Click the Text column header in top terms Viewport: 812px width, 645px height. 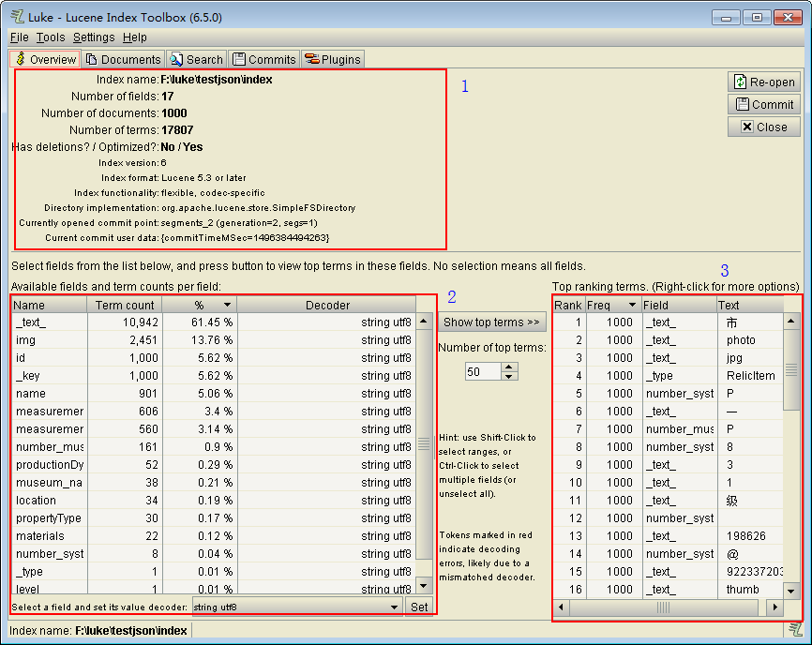click(750, 305)
